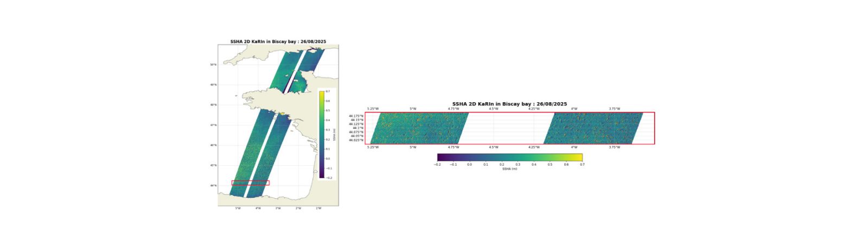The height and width of the screenshot is (251, 868).
Task: Select the right data swath in zoomed plot
Action: click(x=593, y=128)
